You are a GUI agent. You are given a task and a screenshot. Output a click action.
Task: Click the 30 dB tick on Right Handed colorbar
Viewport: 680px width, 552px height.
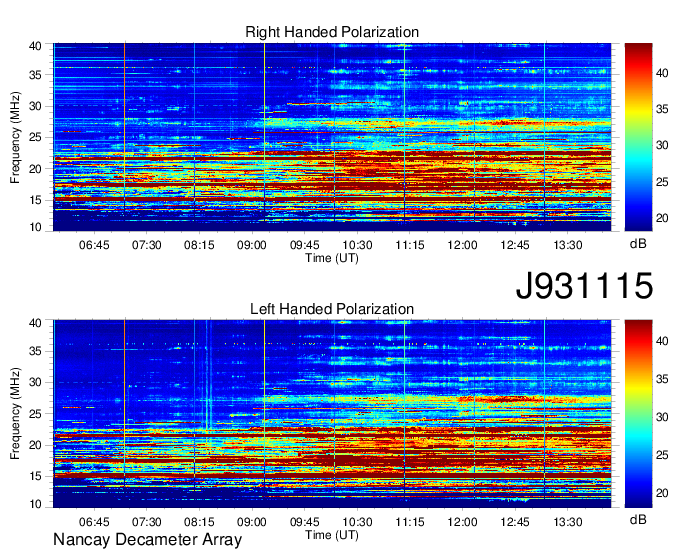point(662,145)
